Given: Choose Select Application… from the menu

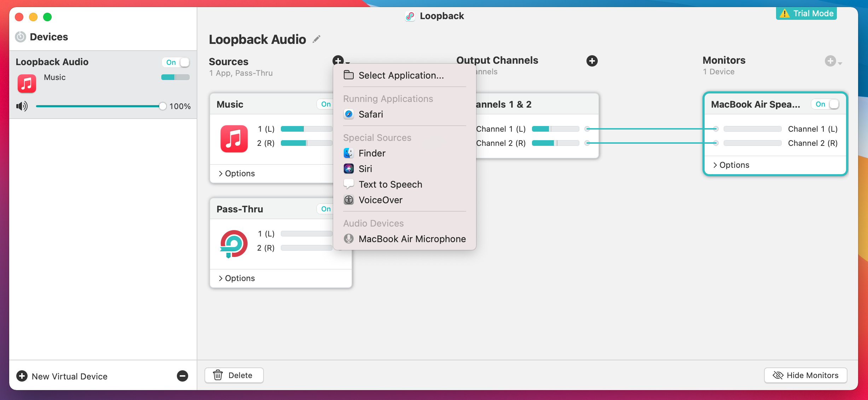Looking at the screenshot, I should point(405,75).
